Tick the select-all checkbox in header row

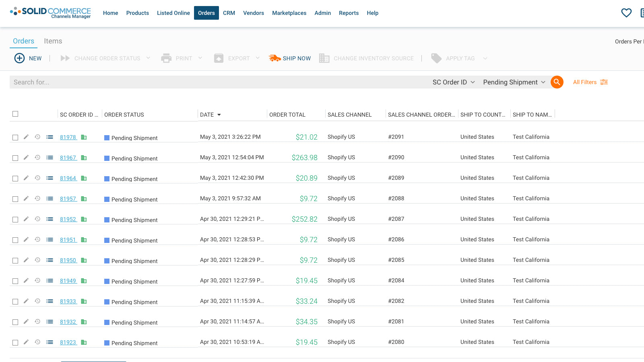[x=15, y=114]
